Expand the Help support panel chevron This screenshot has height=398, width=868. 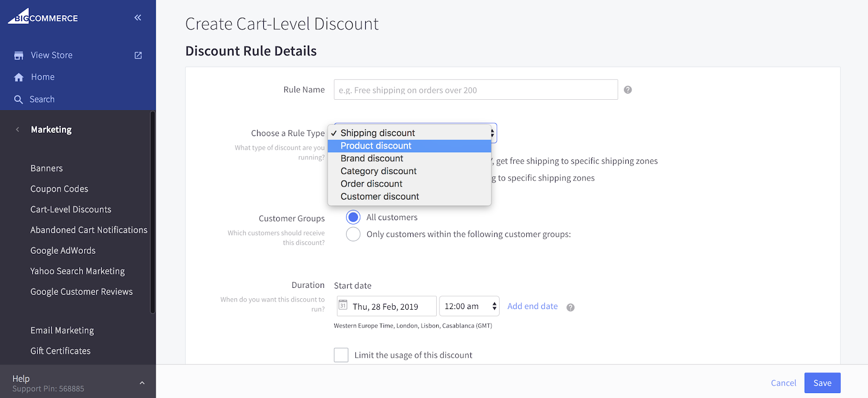[142, 383]
